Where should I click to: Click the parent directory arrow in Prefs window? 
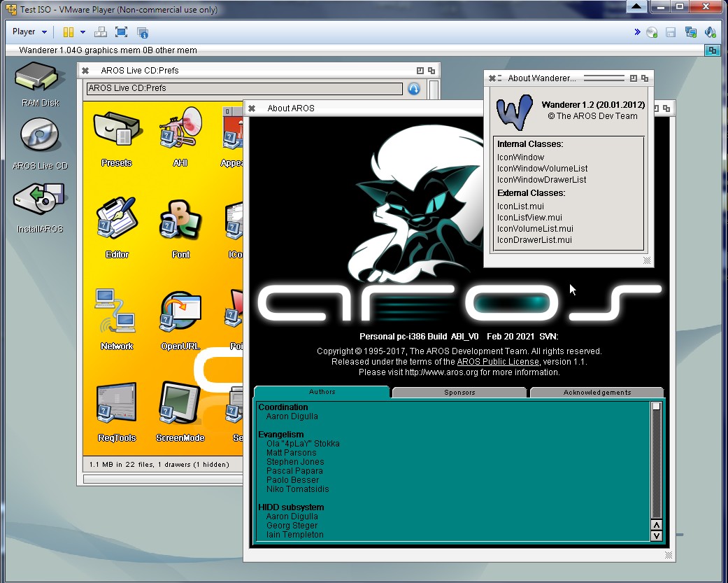pos(414,89)
